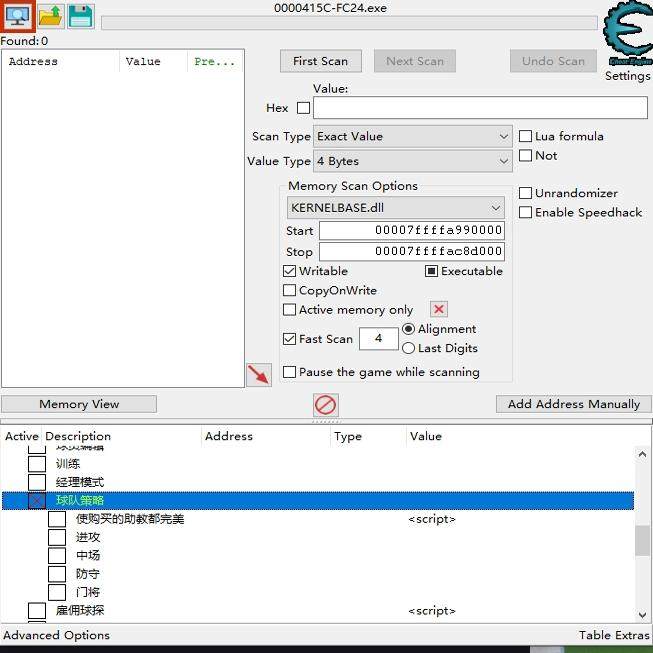Viewport: 653px width, 653px height.
Task: Enable the Speedhack checkbox
Action: point(525,212)
